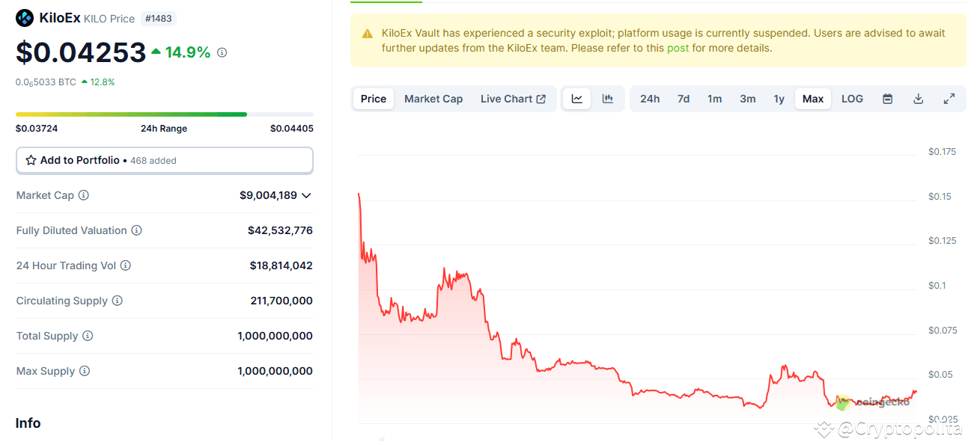Select the 7d timeframe option

pos(683,98)
